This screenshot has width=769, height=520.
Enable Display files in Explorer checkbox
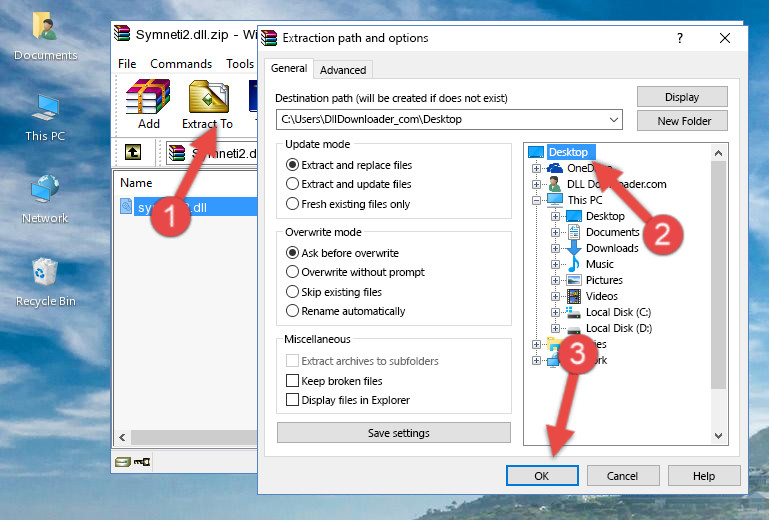click(x=292, y=400)
